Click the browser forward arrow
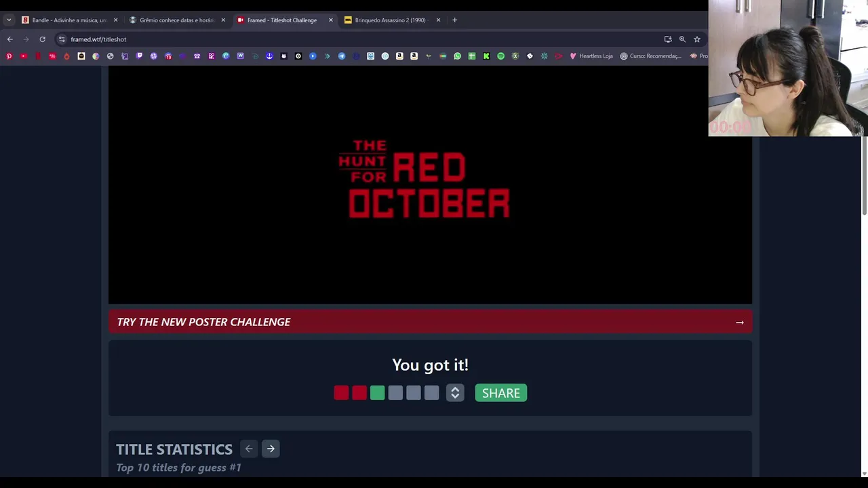 (x=26, y=39)
